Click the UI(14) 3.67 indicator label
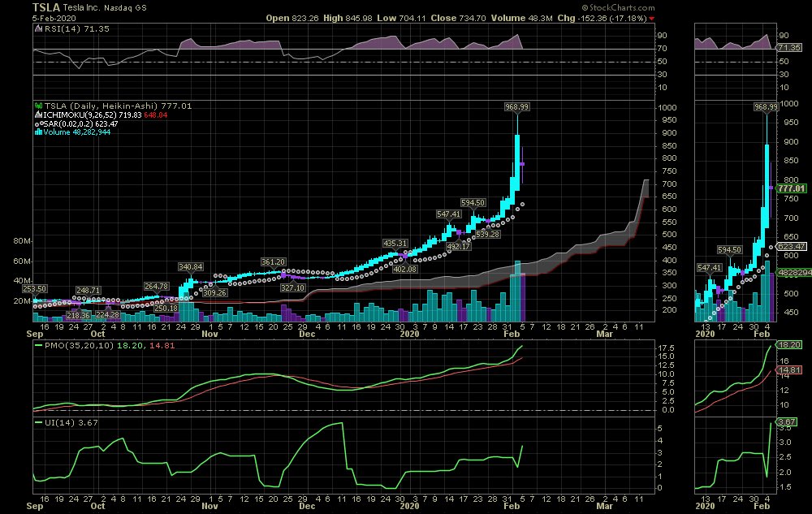812x514 pixels. (x=71, y=422)
